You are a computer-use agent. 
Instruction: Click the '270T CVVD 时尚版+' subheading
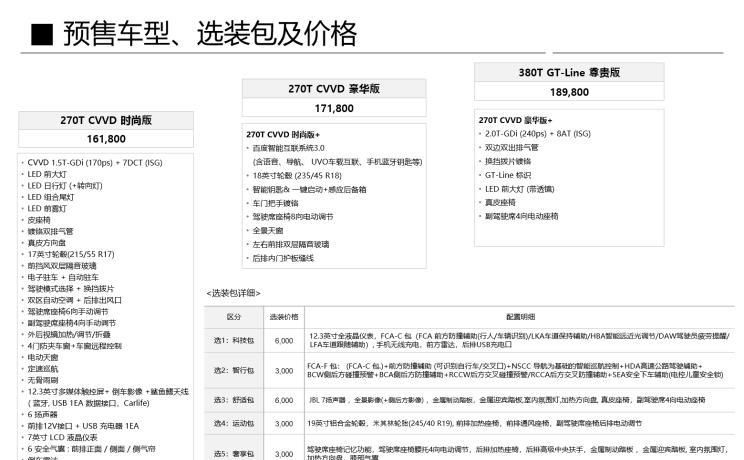click(x=283, y=134)
